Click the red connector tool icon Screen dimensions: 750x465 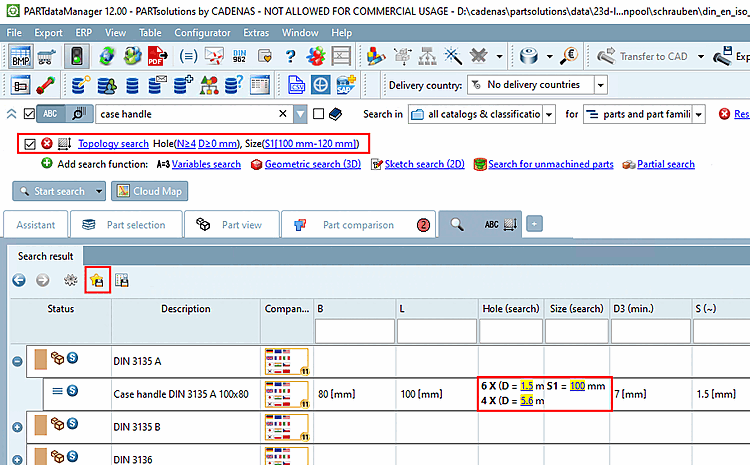(x=45, y=85)
